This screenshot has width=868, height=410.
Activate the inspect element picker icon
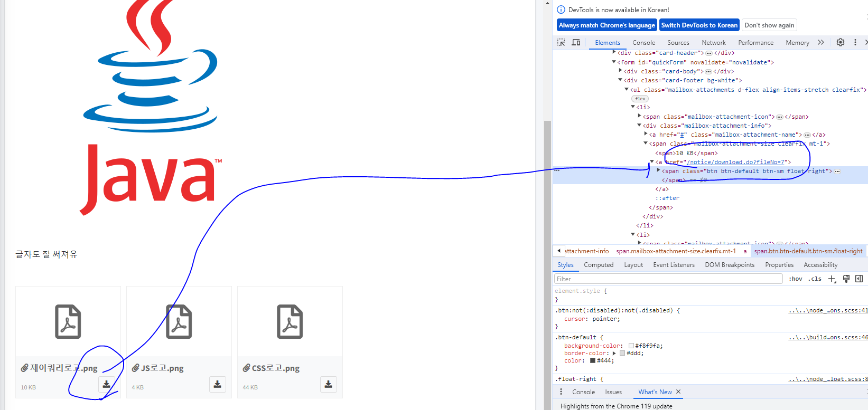(x=561, y=42)
